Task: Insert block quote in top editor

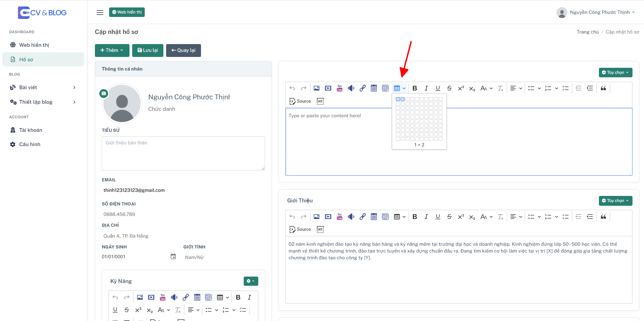Action: pos(604,88)
